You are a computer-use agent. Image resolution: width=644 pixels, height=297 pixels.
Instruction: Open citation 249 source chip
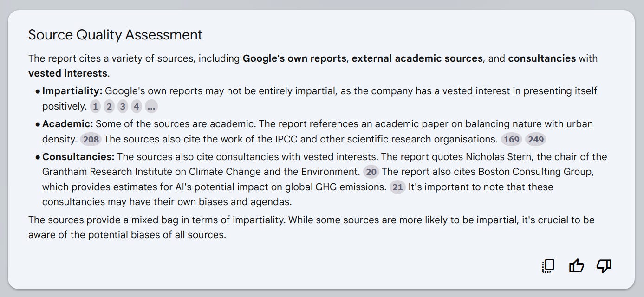(x=536, y=139)
